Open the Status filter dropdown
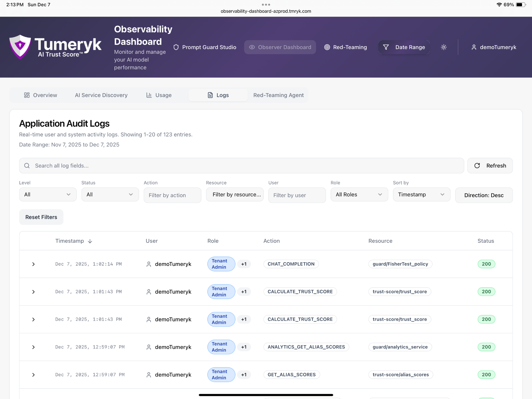This screenshot has height=399, width=532. [x=110, y=194]
